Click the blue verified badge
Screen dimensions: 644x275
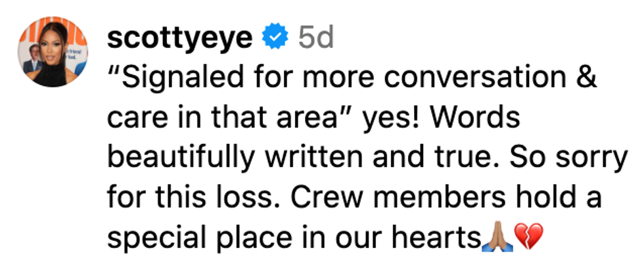[275, 39]
